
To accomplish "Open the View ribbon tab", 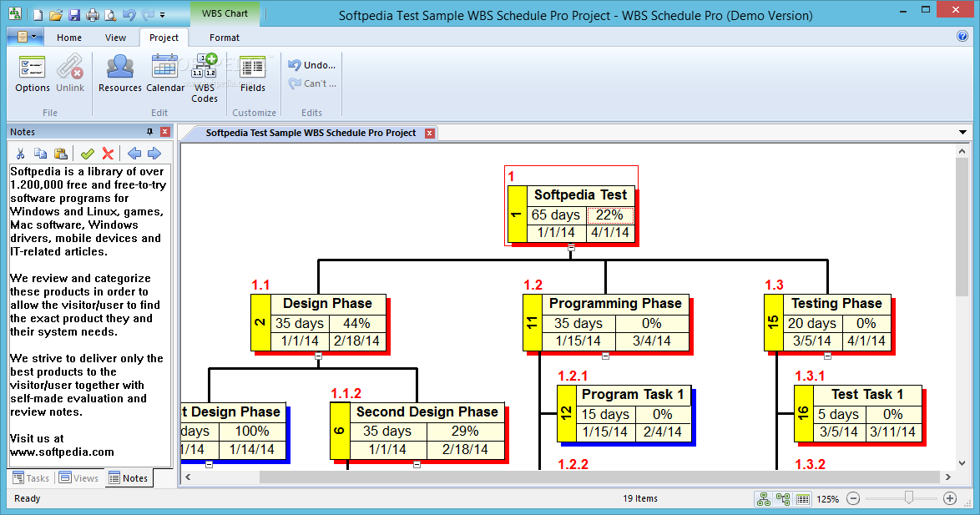I will [x=115, y=38].
